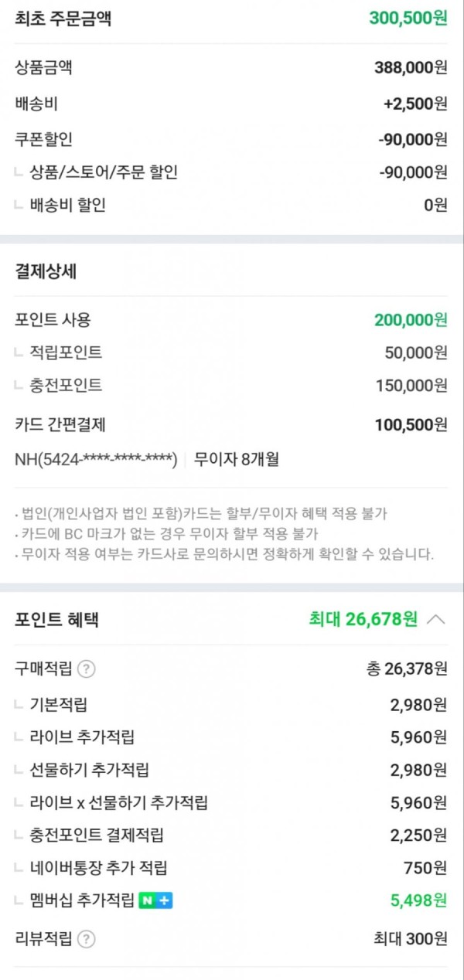Image resolution: width=464 pixels, height=980 pixels.
Task: Tap the 네이버통장 추가 적립 row
Action: [231, 868]
